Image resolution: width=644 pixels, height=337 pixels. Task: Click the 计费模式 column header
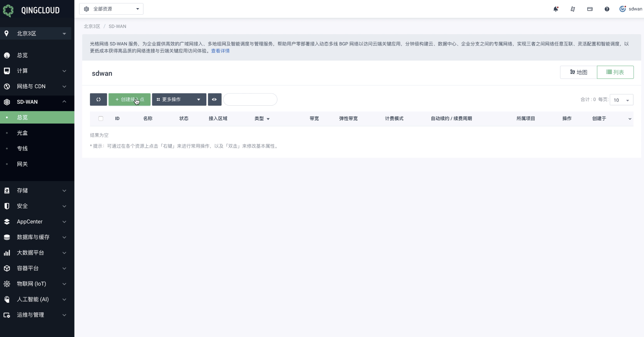(x=394, y=119)
